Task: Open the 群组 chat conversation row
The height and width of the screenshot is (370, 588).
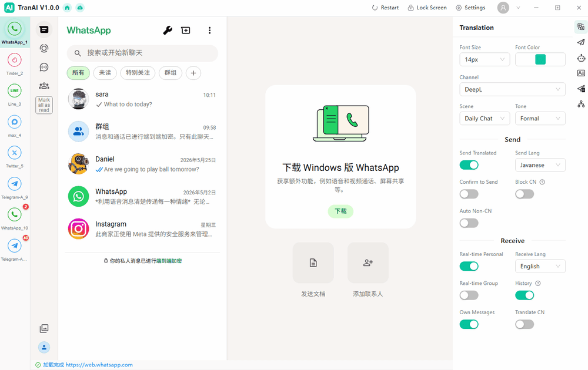Action: pos(142,132)
